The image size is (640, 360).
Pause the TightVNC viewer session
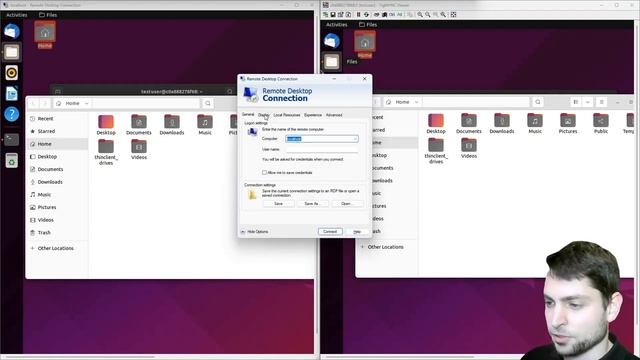coord(359,15)
